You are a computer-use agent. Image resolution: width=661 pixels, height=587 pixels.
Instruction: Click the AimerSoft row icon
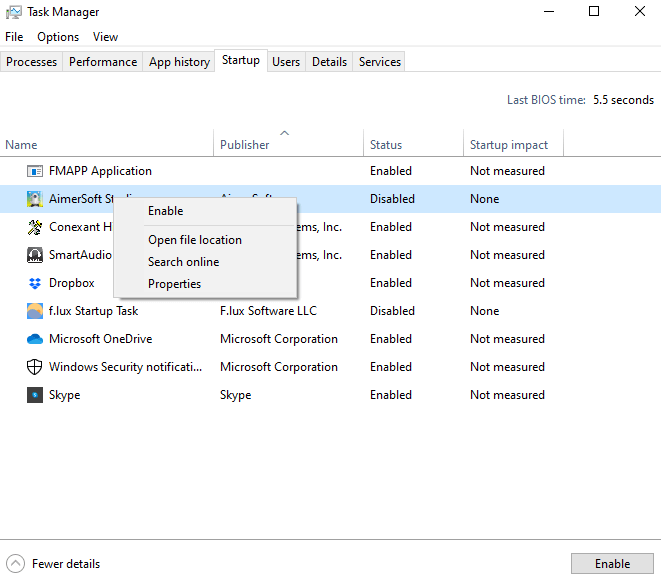pos(35,199)
